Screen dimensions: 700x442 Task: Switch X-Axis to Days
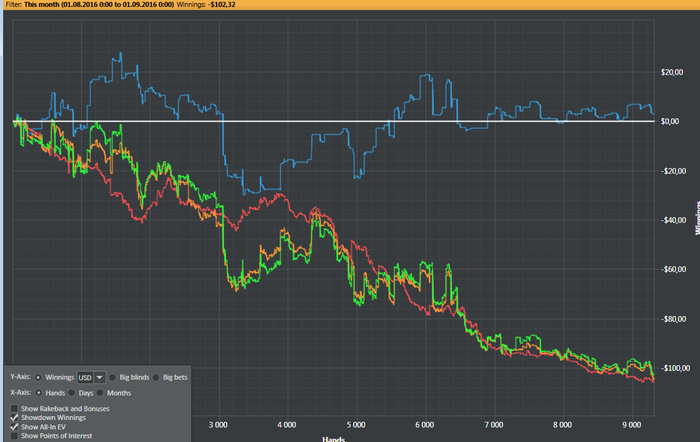pos(71,393)
